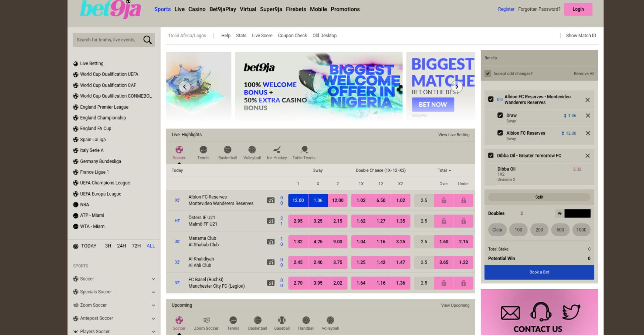Select 3H time filter
Screen dimensions: 644x335
108,246
